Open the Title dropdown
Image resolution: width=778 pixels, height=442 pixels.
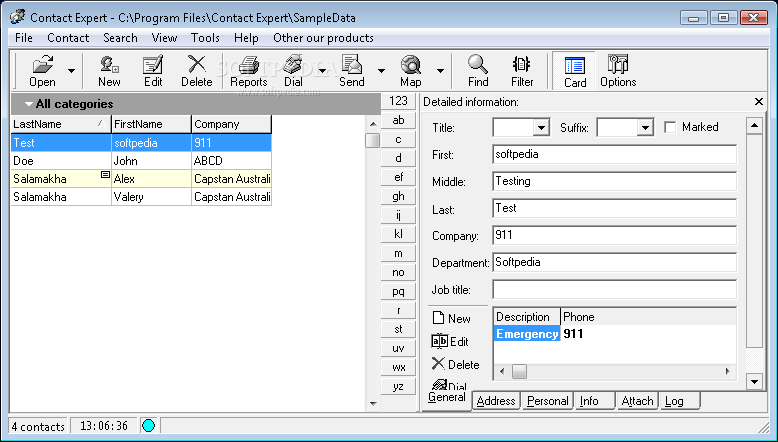[x=541, y=128]
